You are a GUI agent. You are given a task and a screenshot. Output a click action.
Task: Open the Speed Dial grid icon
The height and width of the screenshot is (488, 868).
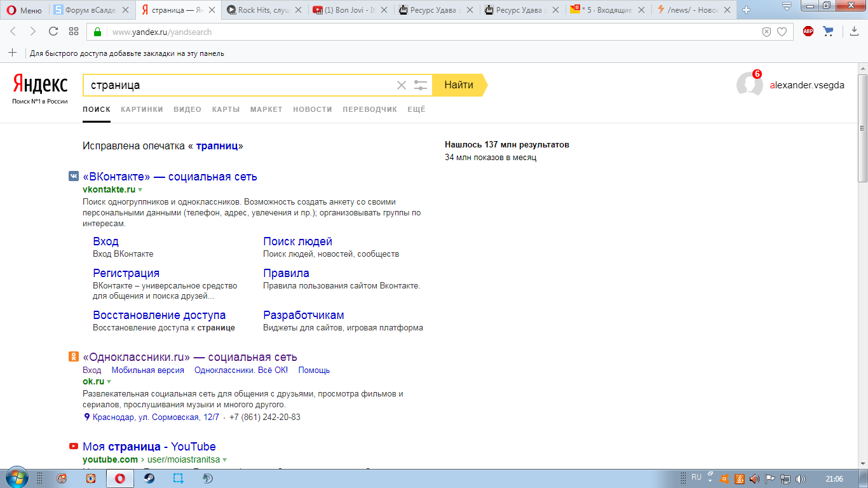(x=74, y=32)
